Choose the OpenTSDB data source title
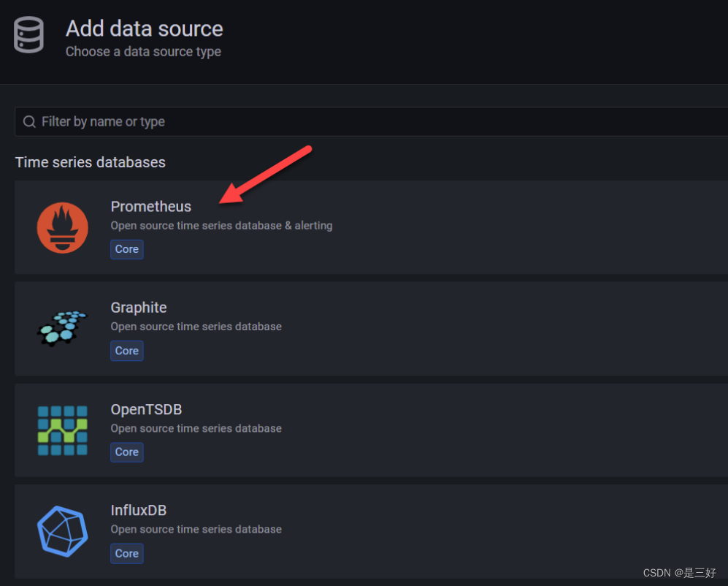Viewport: 728px width, 586px height. click(146, 409)
